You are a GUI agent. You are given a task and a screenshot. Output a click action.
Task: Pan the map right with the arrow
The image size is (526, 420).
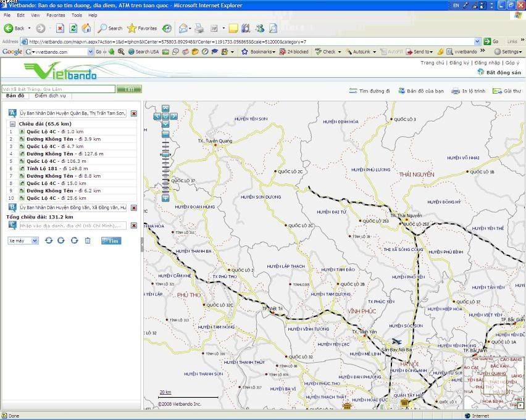173,117
